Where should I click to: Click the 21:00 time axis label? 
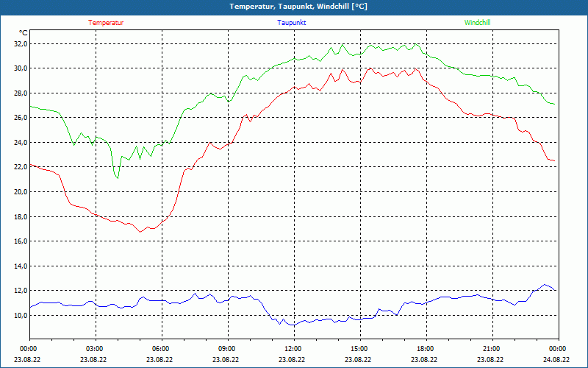click(492, 349)
